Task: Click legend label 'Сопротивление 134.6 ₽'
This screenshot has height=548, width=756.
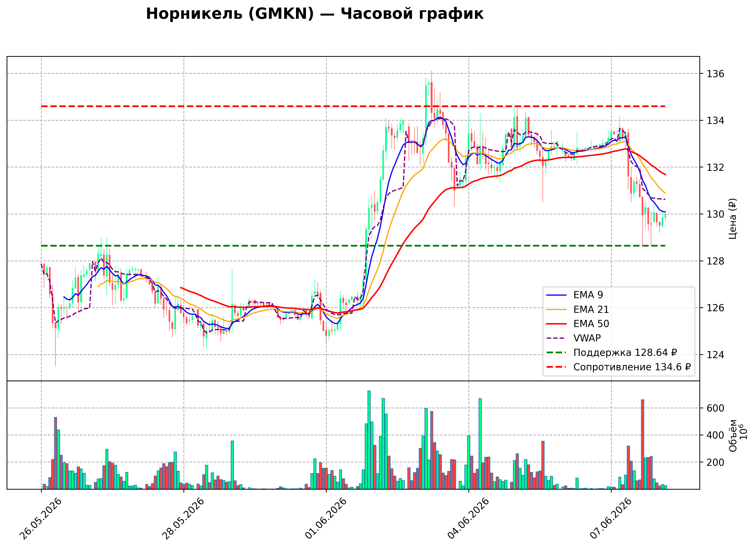Action: click(632, 367)
